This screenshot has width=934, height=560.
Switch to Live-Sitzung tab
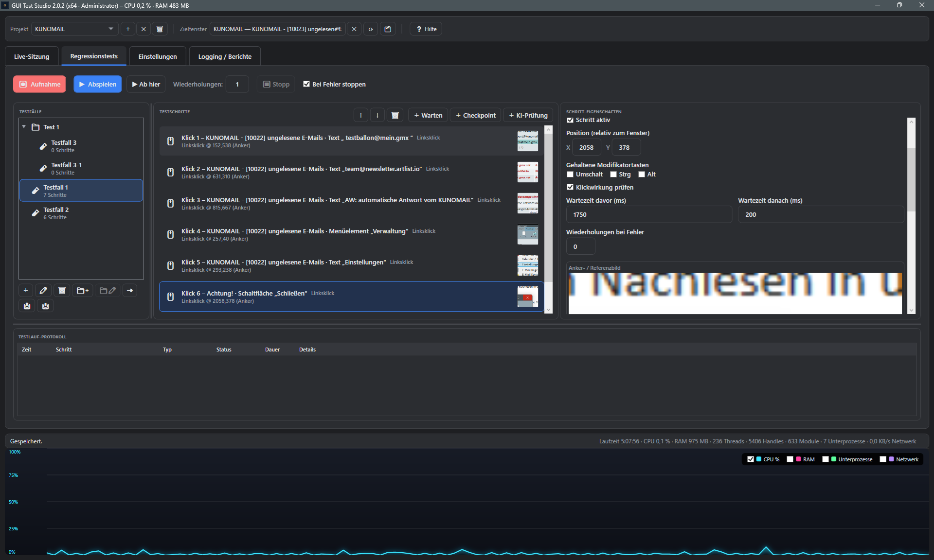click(32, 56)
